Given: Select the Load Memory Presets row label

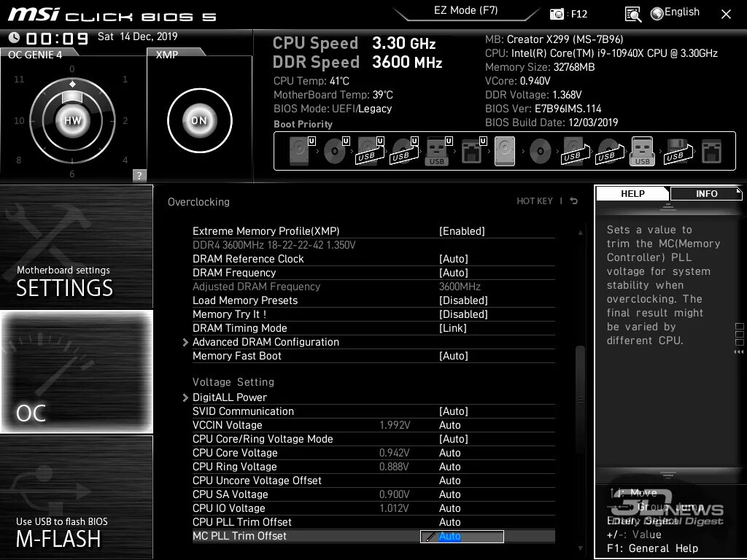Looking at the screenshot, I should (x=245, y=300).
